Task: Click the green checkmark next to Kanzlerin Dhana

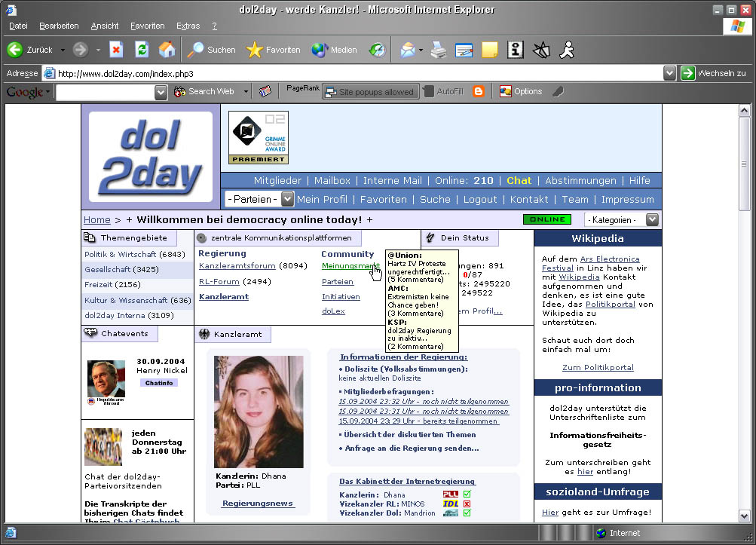Action: [467, 494]
